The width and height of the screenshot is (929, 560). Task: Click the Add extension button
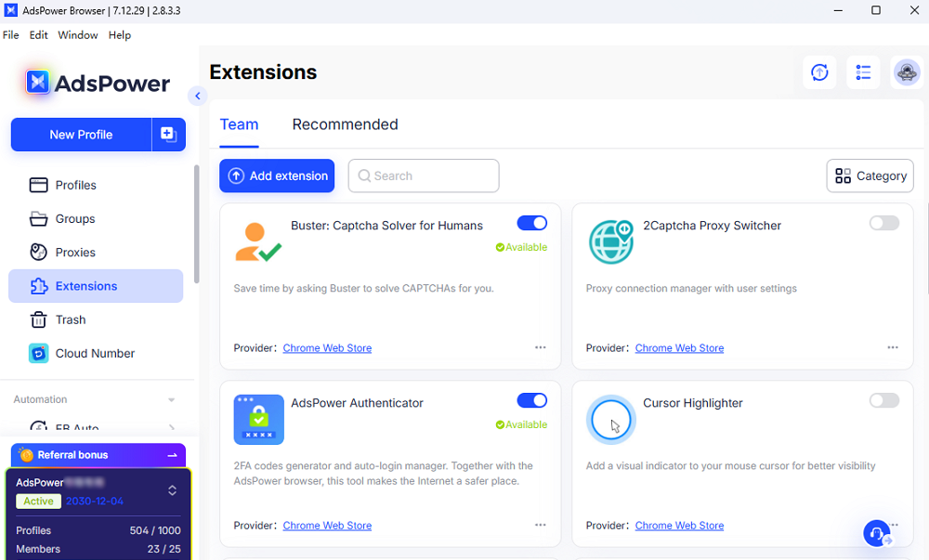(x=277, y=176)
